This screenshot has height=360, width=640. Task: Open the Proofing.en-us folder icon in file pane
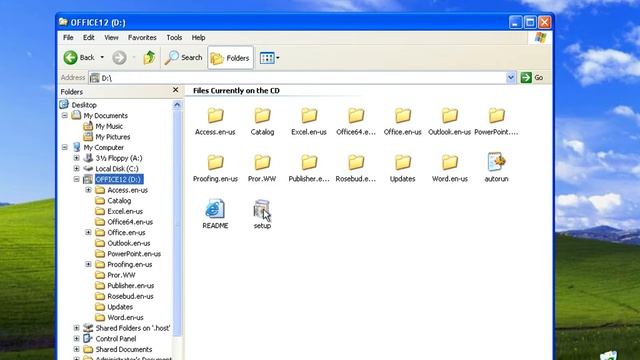pos(215,162)
